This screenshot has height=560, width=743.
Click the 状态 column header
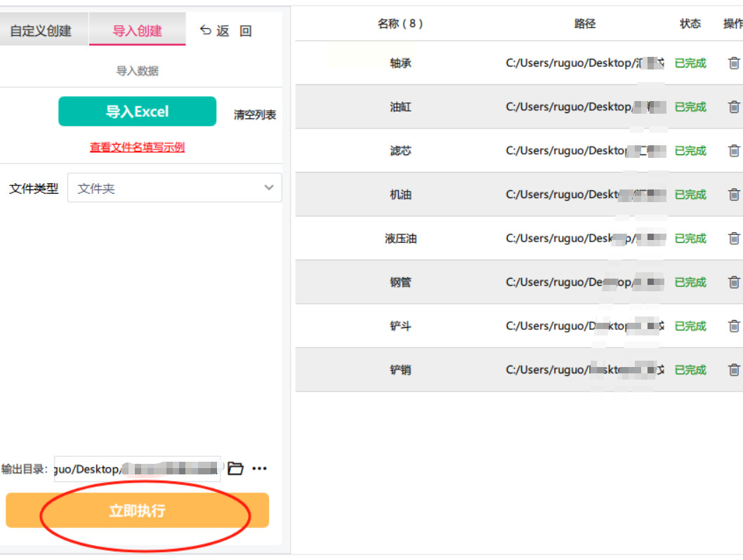click(690, 24)
